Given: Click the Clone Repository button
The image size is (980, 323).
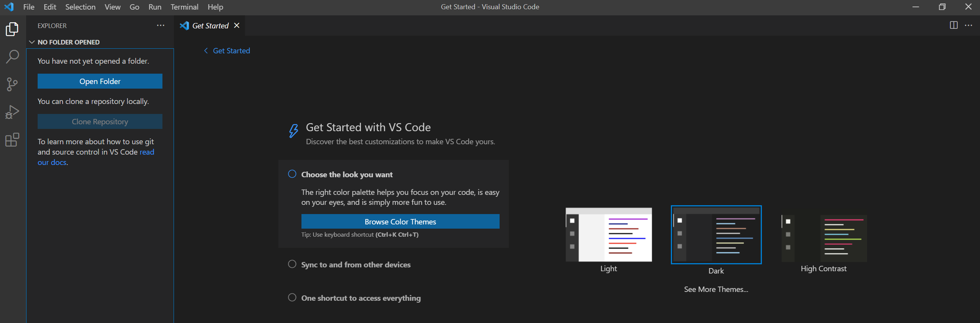Looking at the screenshot, I should tap(100, 122).
